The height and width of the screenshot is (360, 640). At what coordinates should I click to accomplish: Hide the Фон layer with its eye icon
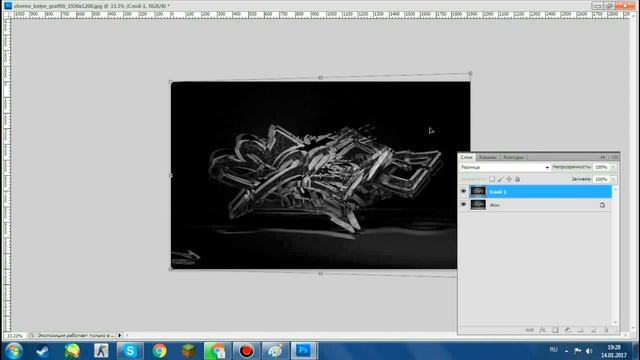point(463,204)
